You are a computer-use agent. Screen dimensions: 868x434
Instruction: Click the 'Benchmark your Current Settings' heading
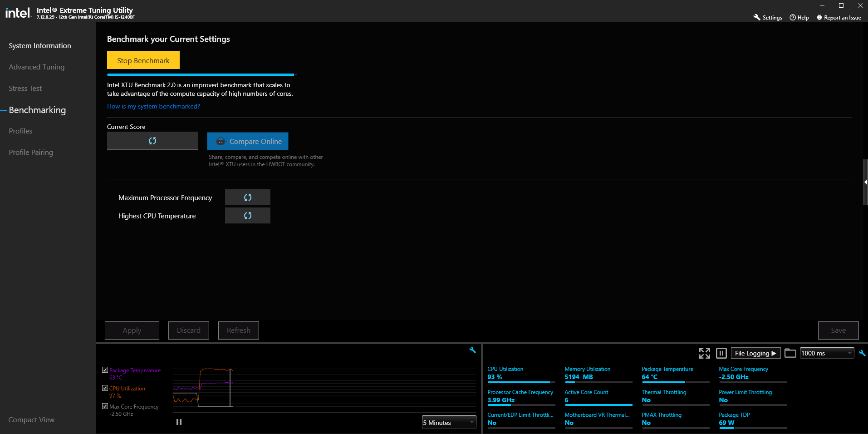pos(168,39)
